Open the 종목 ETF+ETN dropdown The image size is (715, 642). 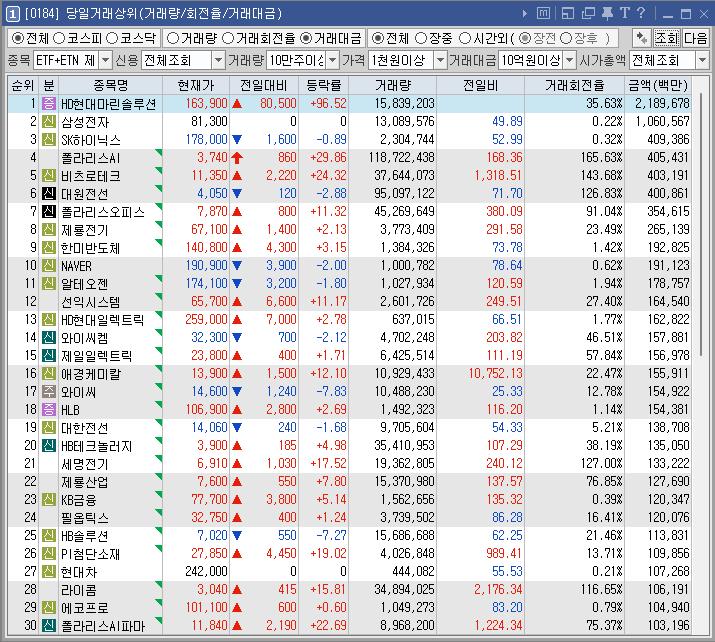click(x=105, y=60)
